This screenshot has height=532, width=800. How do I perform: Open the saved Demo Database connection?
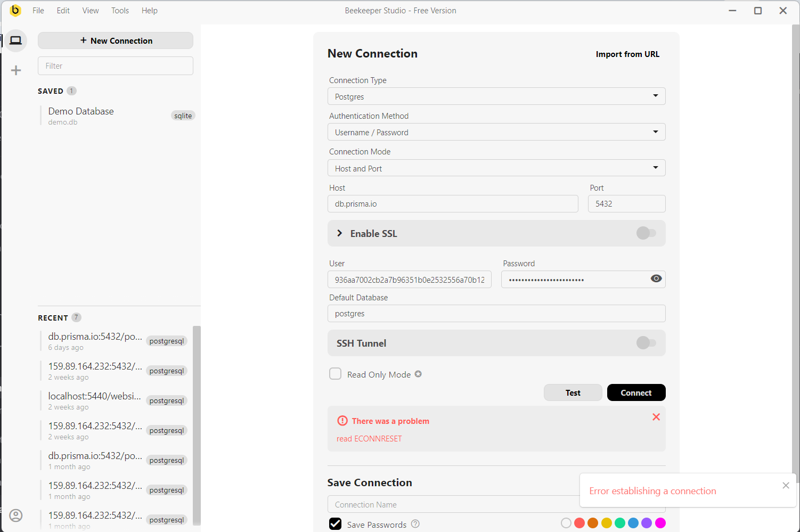click(x=117, y=116)
